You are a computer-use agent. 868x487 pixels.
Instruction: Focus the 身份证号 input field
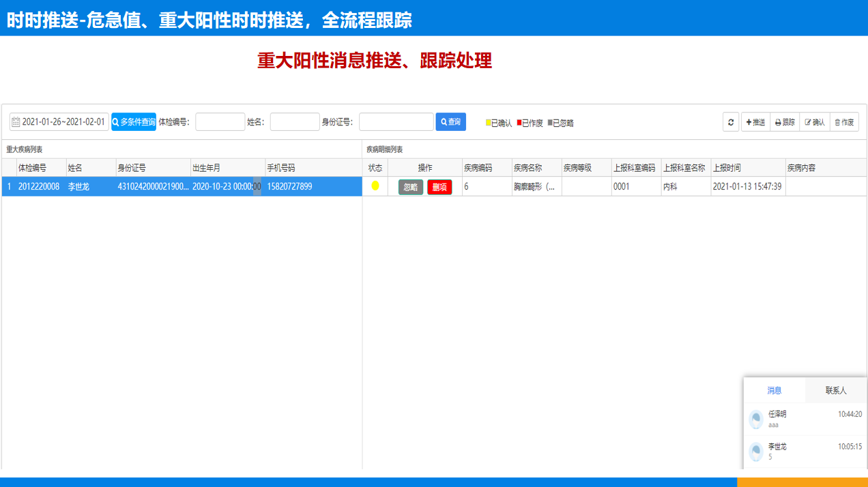click(396, 122)
